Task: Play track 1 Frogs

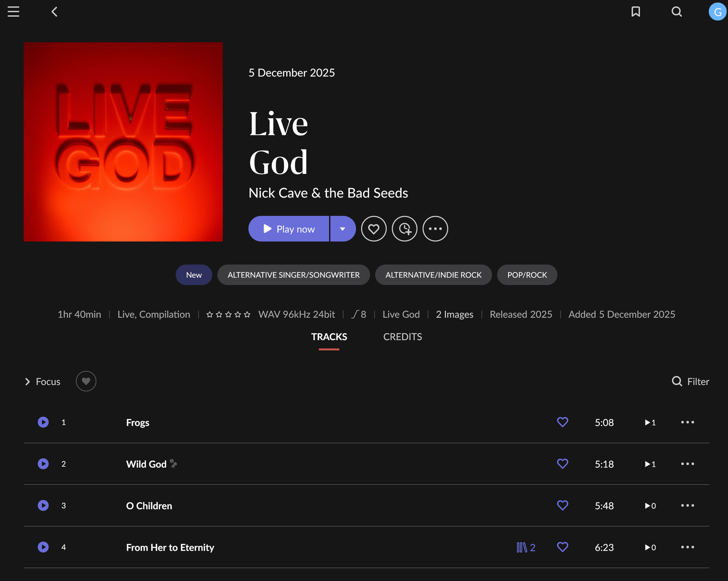Action: [x=43, y=422]
